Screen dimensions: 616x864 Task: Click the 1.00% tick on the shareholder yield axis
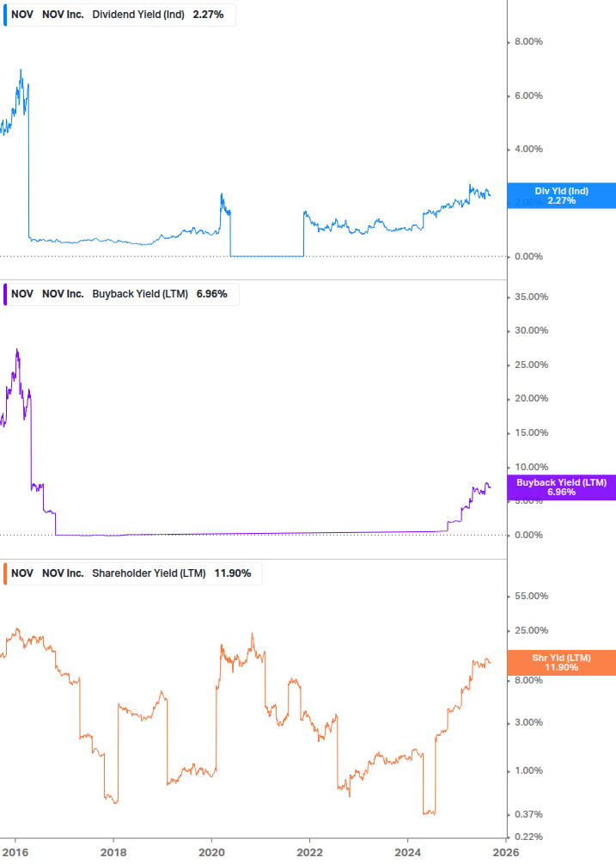point(528,771)
